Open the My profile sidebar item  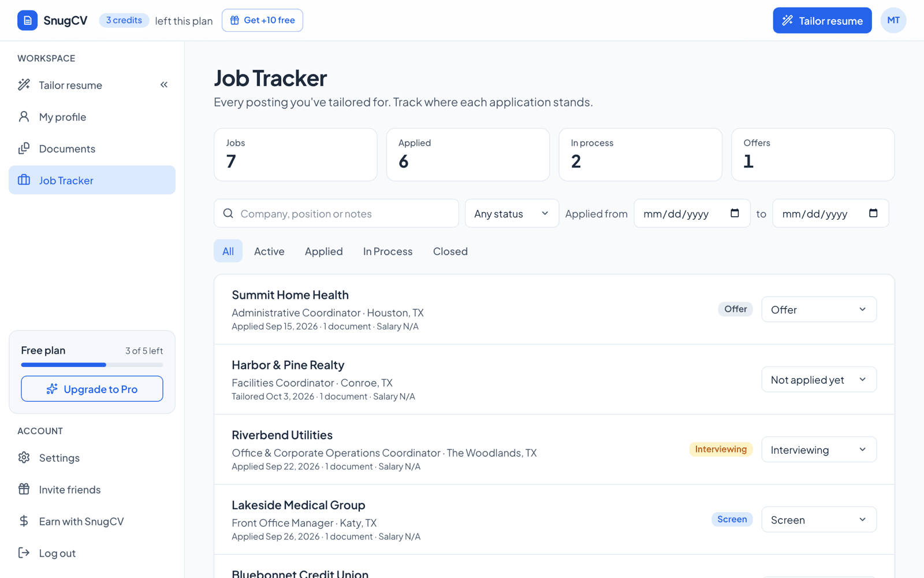[x=92, y=117]
